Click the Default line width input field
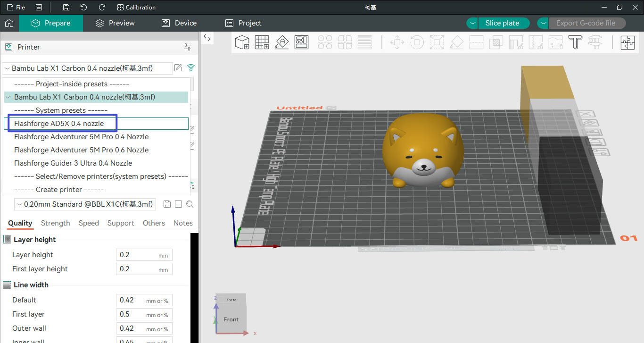This screenshot has width=644, height=343. click(x=144, y=300)
